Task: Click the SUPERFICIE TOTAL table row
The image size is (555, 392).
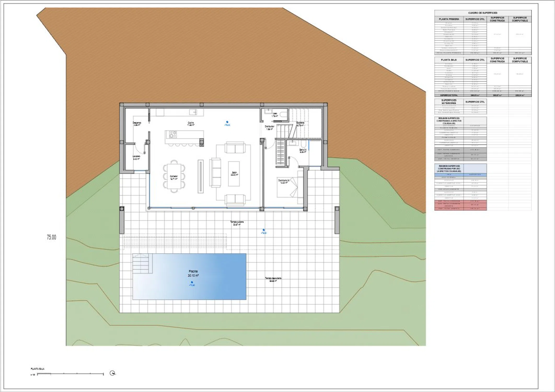Action: [x=449, y=95]
